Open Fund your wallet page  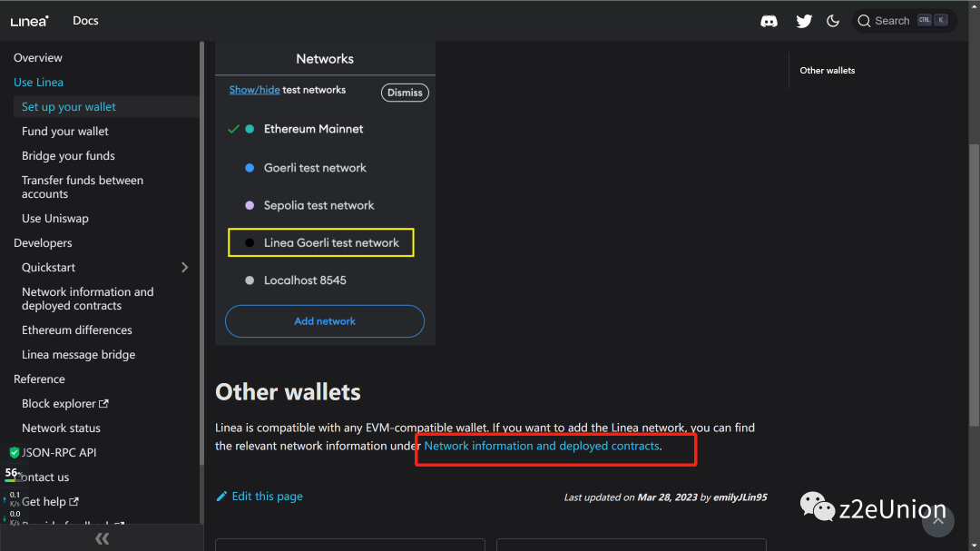[65, 132]
